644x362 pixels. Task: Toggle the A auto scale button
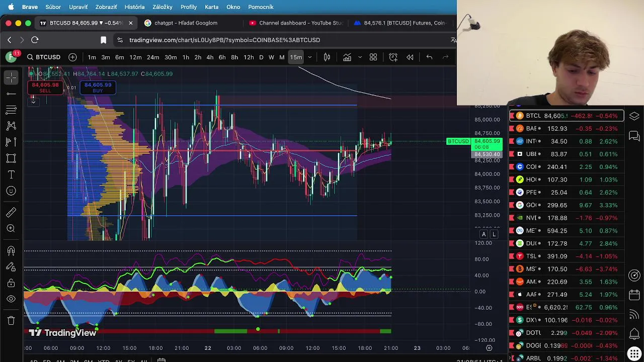pos(484,234)
